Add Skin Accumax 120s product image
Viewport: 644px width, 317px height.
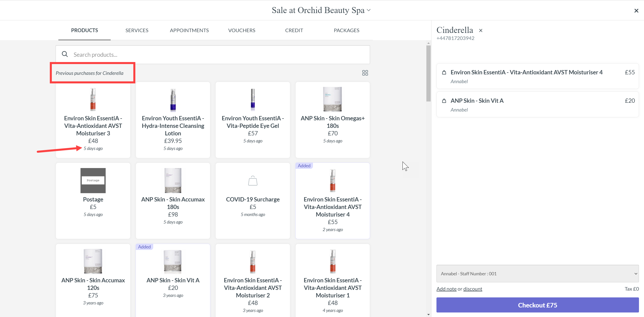pos(93,261)
